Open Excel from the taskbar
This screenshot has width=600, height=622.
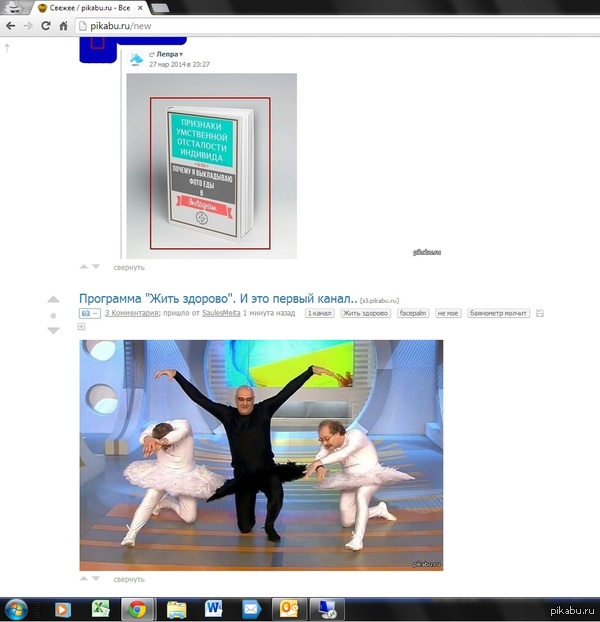click(x=100, y=607)
